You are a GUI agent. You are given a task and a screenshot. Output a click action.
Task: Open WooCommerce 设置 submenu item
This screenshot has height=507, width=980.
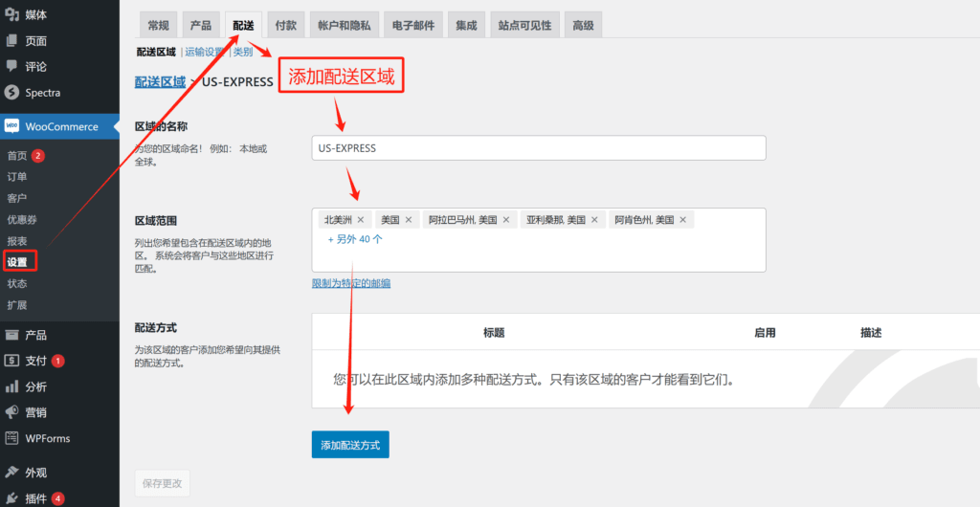[17, 262]
